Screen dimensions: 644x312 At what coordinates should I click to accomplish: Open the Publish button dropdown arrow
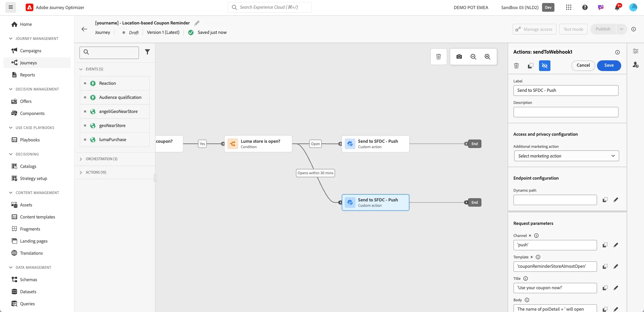pyautogui.click(x=622, y=29)
